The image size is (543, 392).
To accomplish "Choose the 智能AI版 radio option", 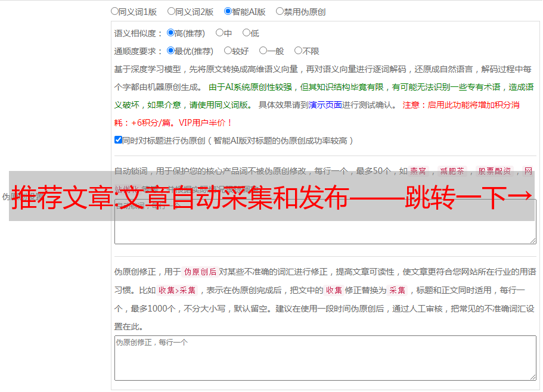I will pyautogui.click(x=228, y=11).
